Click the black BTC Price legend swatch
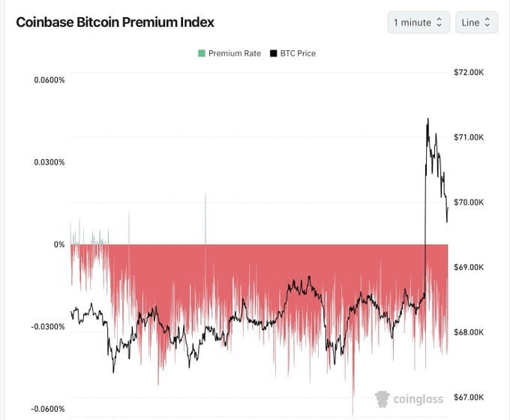The width and height of the screenshot is (510, 420). click(274, 53)
